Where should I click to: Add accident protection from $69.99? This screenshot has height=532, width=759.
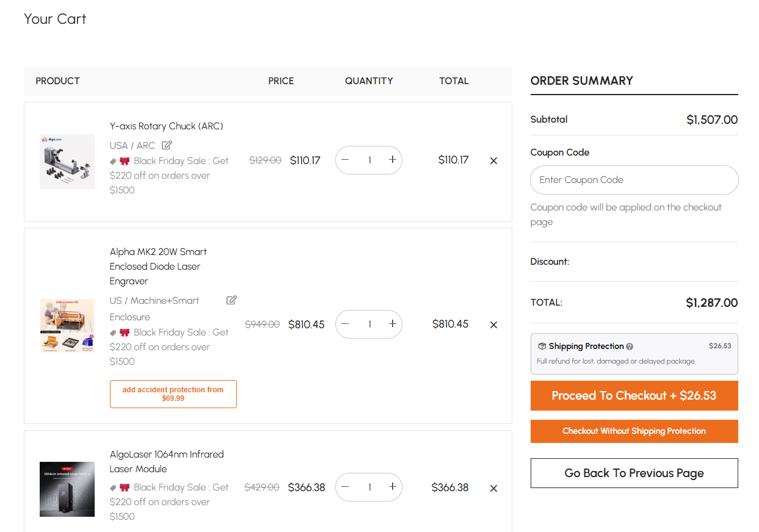(173, 394)
